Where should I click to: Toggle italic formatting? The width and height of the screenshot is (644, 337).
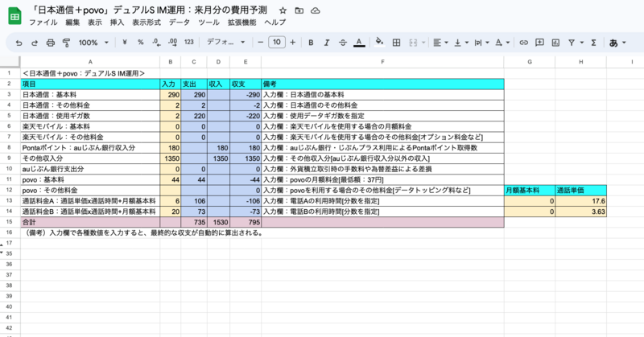[327, 43]
